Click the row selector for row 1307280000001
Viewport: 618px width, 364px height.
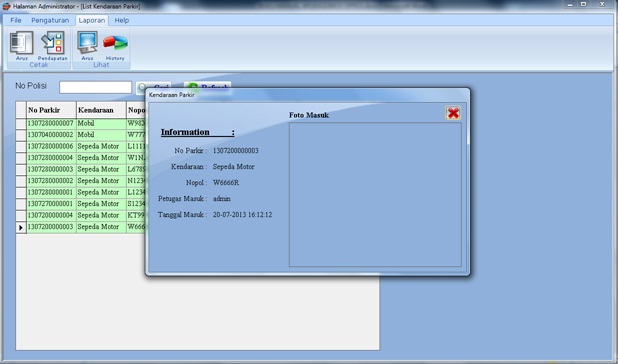(x=21, y=192)
